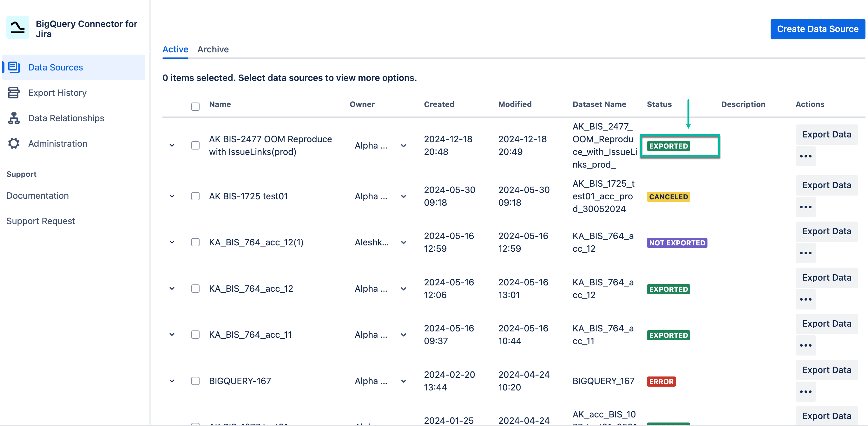
Task: Select the checkbox for KA_BIS_764_acc_12(1)
Action: tap(195, 242)
